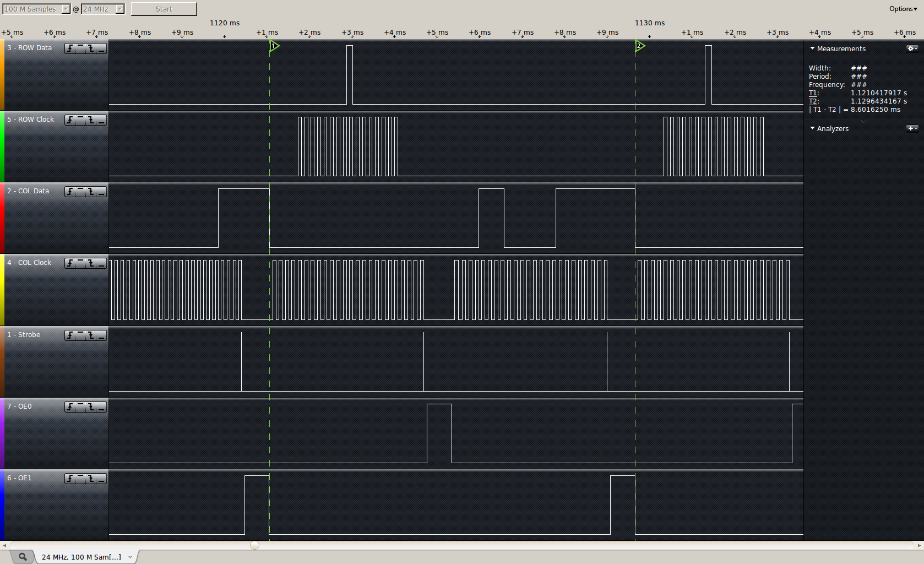
Task: Set high level trigger on COL Data
Action: tap(80, 192)
